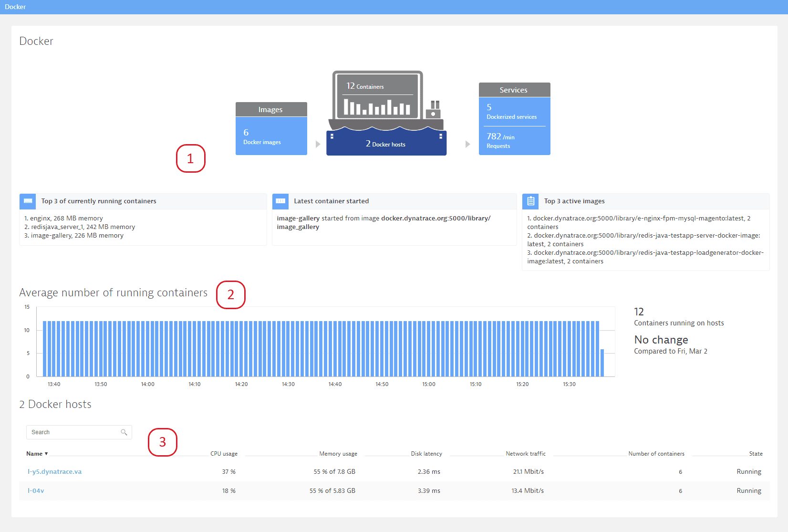Screen dimensions: 788x532
Task: Click the 2.36 ms disk latency value
Action: 429,471
